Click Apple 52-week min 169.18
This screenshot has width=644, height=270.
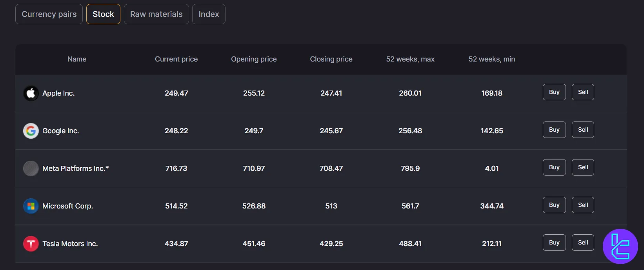click(x=492, y=93)
